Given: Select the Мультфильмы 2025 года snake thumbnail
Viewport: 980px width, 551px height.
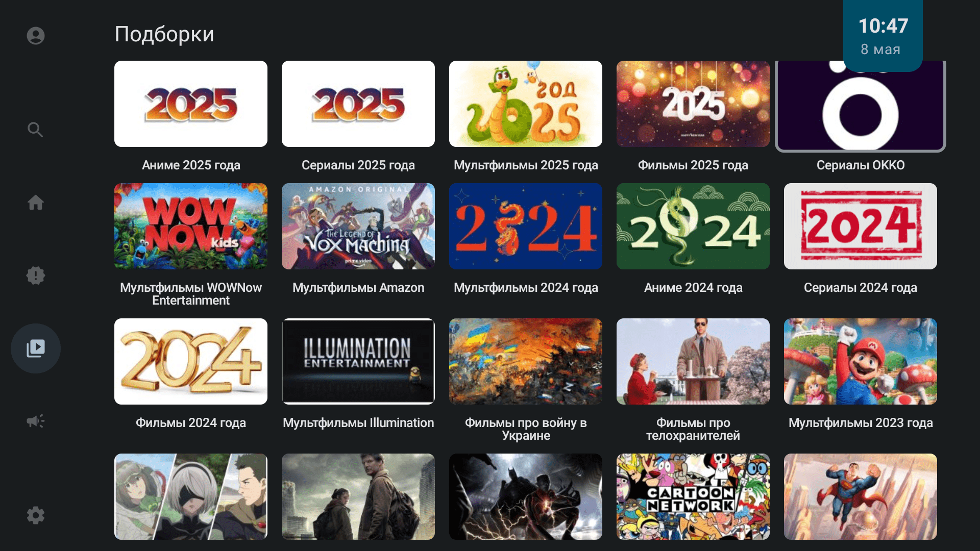Looking at the screenshot, I should tap(526, 104).
